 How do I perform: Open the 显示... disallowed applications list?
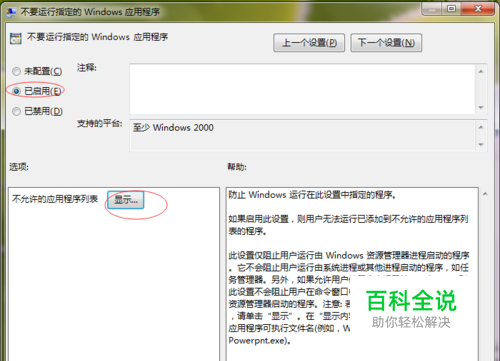coord(126,200)
